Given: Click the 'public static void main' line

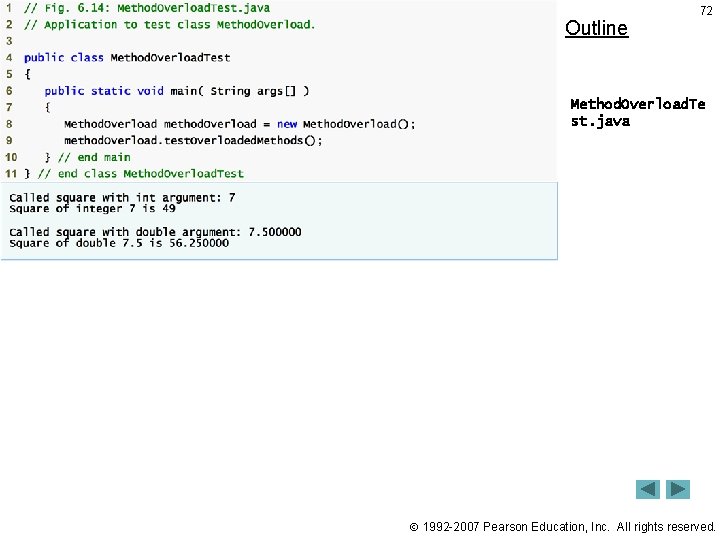Looking at the screenshot, I should [177, 91].
